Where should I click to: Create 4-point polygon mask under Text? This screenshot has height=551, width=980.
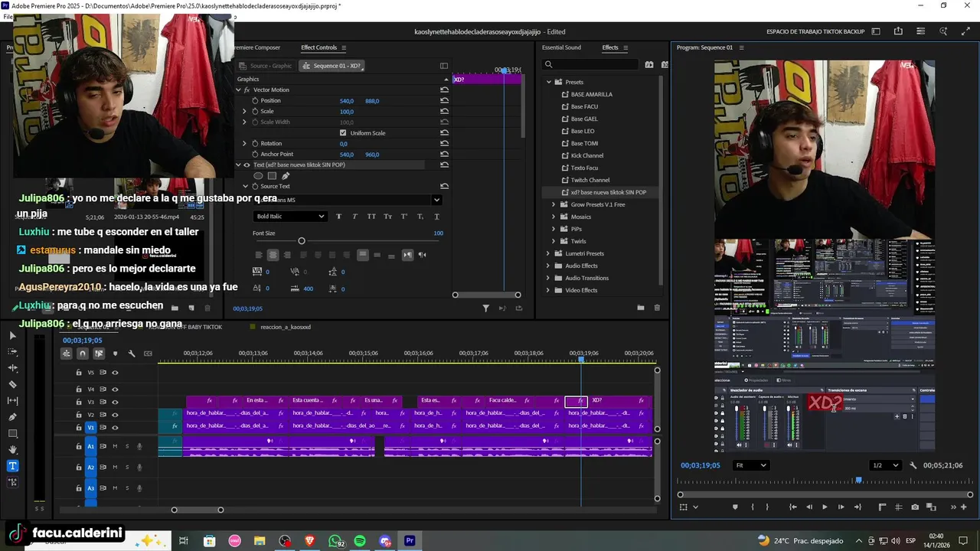pos(272,176)
